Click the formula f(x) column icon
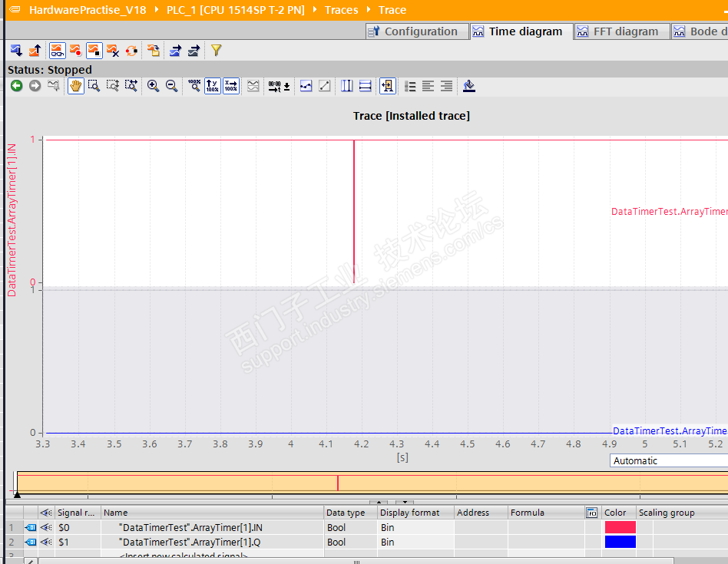Viewport: 728px width, 564px height. (x=592, y=513)
